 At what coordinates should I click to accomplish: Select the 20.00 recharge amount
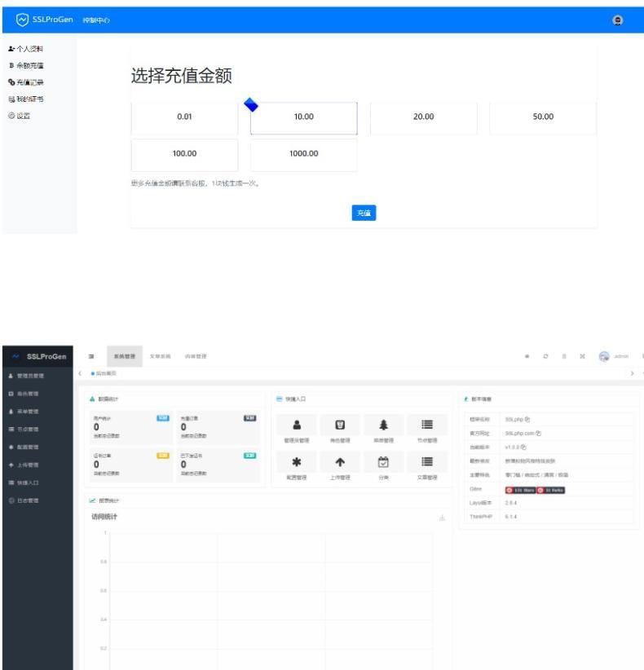click(x=424, y=117)
